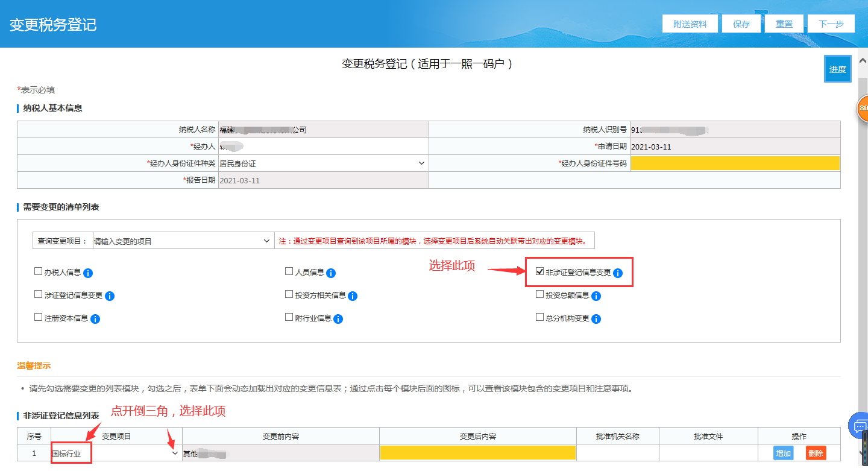Open the chat support floating icon
This screenshot has width=868, height=471.
(x=859, y=426)
